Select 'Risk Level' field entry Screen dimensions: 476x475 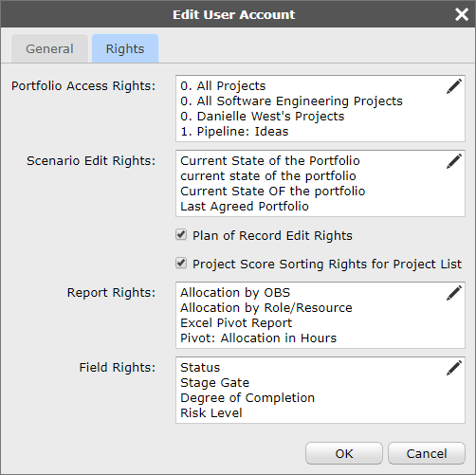(x=211, y=413)
